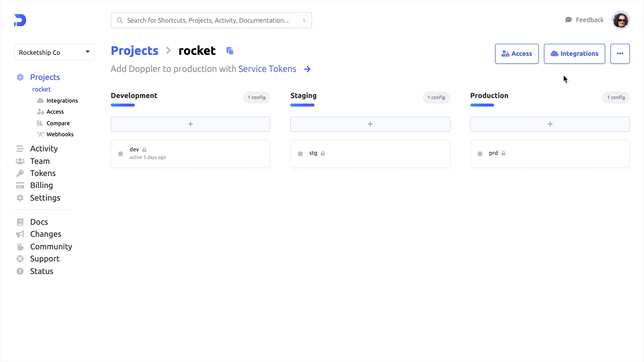Image resolution: width=644 pixels, height=362 pixels.
Task: Click the Support lifebuoy icon
Action: [x=20, y=258]
